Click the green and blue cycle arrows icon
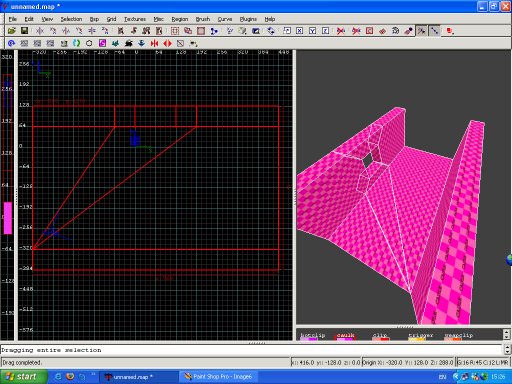This screenshot has width=512, height=384. [76, 43]
